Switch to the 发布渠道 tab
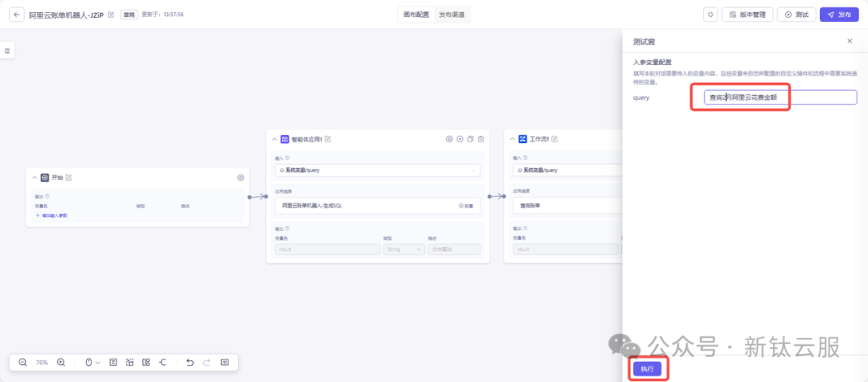Screen dimensions: 868x382 click(x=452, y=14)
